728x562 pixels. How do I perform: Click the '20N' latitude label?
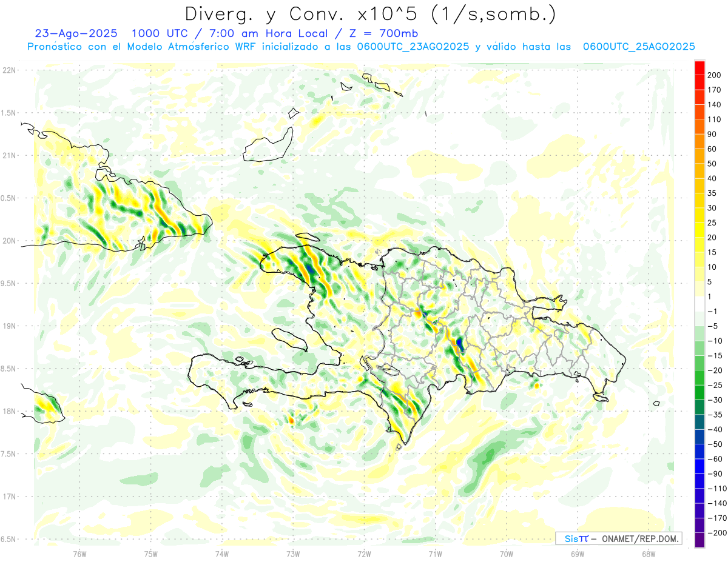9,241
